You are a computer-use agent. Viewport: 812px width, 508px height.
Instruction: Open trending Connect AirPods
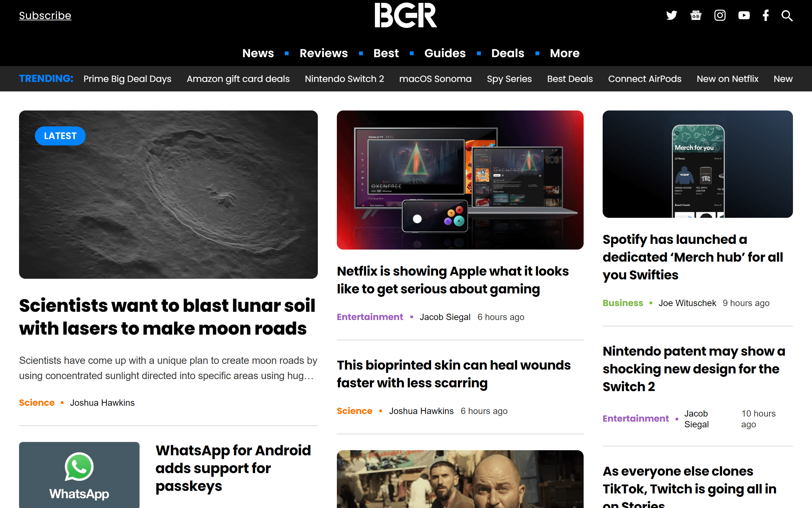point(645,79)
